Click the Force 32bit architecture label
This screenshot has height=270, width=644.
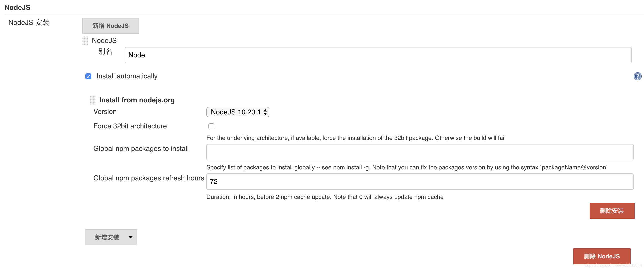[130, 126]
